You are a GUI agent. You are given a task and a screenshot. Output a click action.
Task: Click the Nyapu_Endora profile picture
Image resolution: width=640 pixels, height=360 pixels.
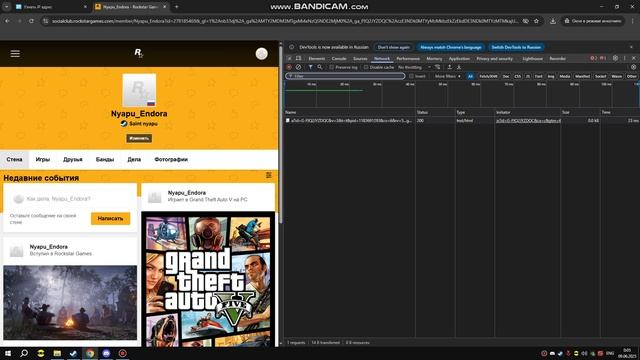pyautogui.click(x=139, y=90)
